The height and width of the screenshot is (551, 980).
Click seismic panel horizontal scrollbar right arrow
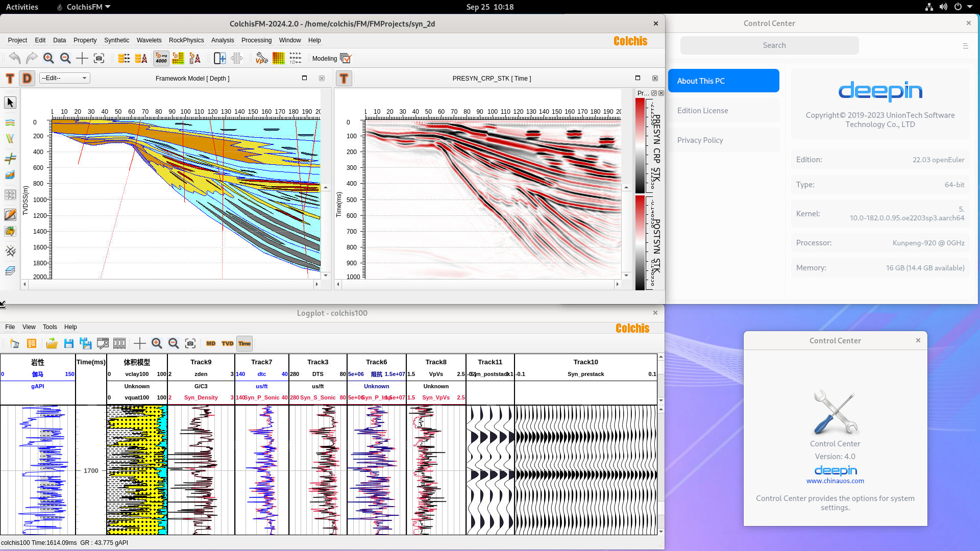tap(617, 284)
